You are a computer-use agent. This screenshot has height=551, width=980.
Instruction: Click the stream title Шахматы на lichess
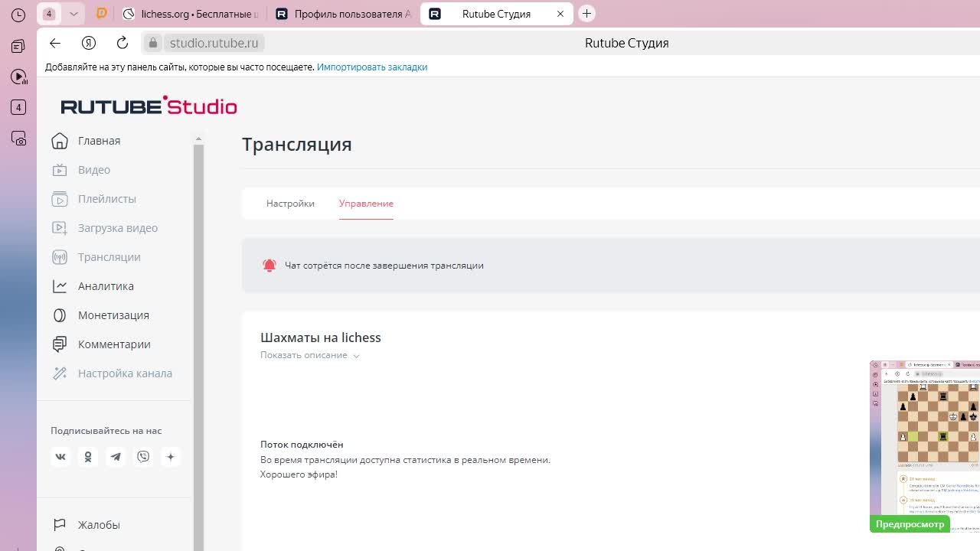(321, 337)
